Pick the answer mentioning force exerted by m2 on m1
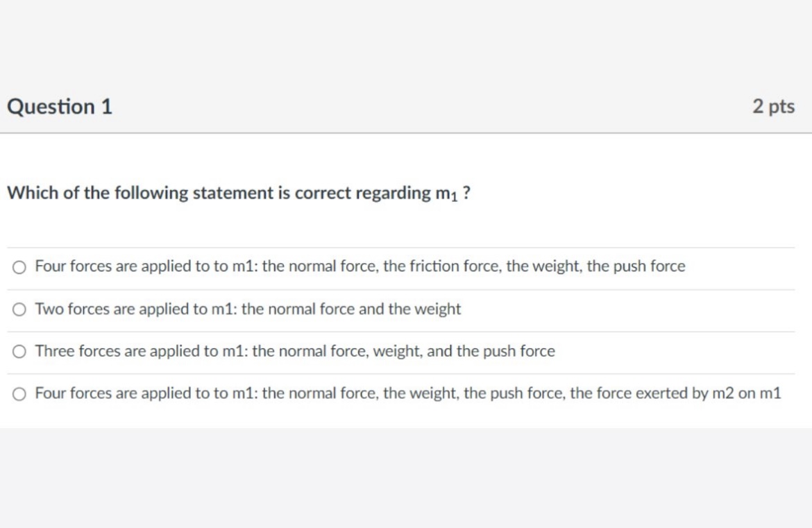Viewport: 812px width, 528px height. point(18,393)
